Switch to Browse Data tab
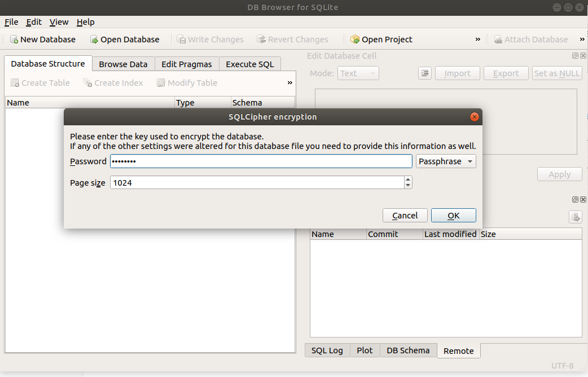 (x=123, y=64)
